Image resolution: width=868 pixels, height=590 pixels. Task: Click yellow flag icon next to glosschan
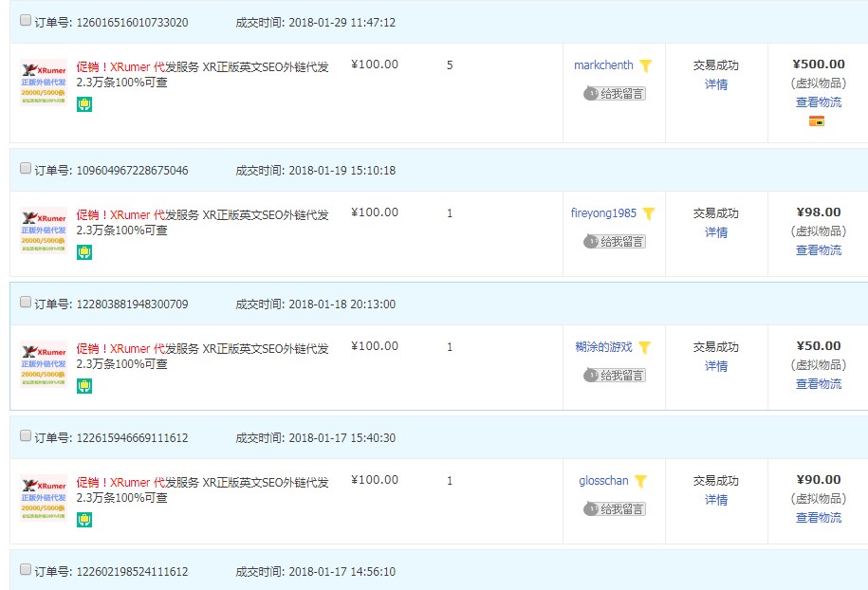[640, 482]
